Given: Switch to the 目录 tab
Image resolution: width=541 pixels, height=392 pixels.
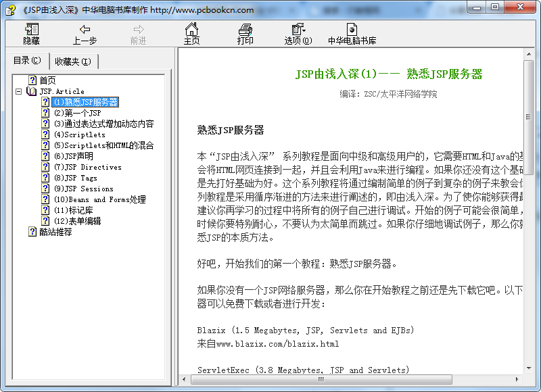Looking at the screenshot, I should tap(27, 61).
